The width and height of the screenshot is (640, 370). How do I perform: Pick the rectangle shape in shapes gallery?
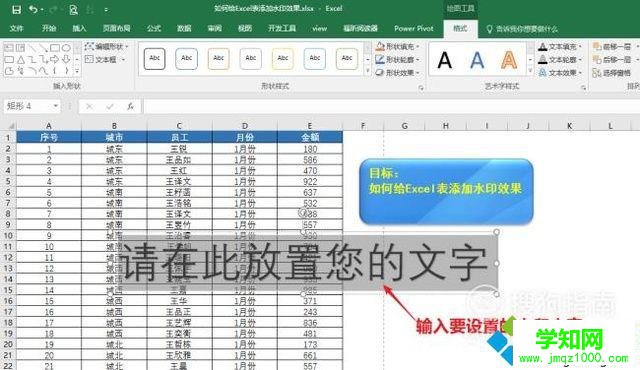click(x=55, y=48)
